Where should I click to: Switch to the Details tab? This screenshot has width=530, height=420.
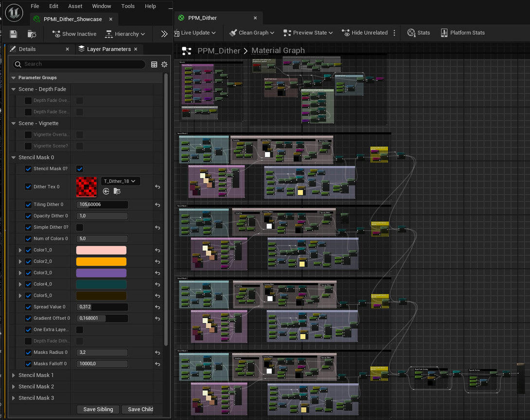[x=27, y=49]
